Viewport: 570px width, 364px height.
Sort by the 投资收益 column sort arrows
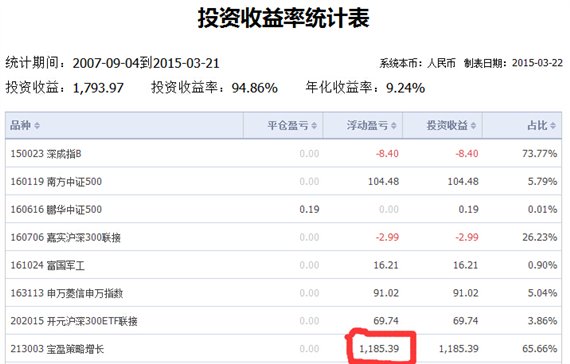473,126
